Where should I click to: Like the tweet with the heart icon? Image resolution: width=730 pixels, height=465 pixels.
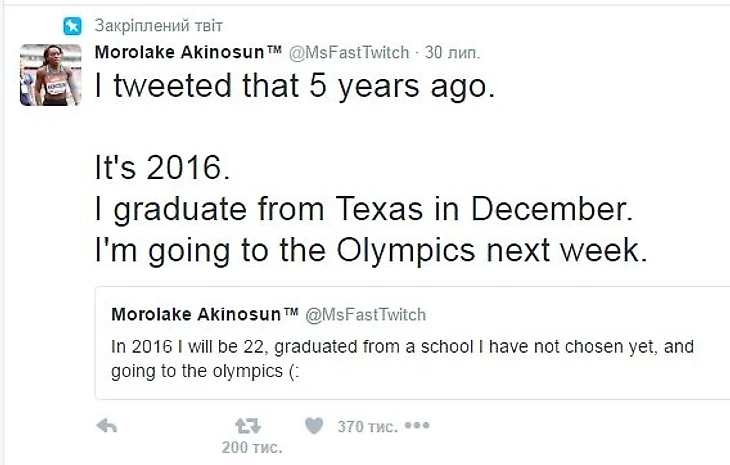click(x=314, y=427)
